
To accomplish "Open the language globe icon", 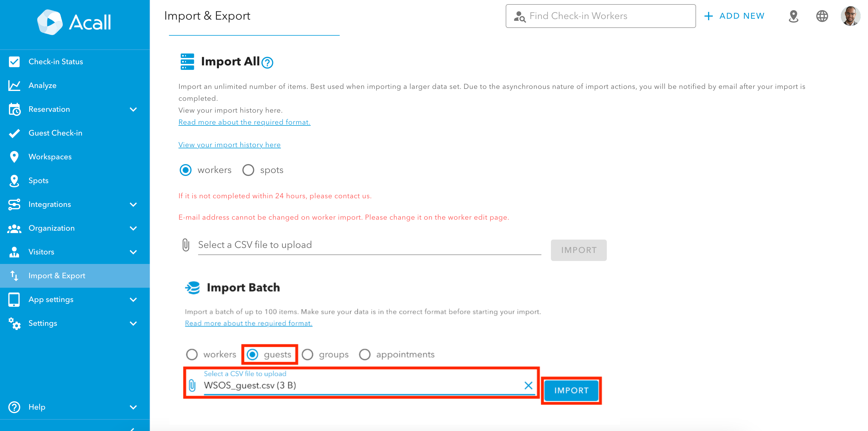I will 822,16.
